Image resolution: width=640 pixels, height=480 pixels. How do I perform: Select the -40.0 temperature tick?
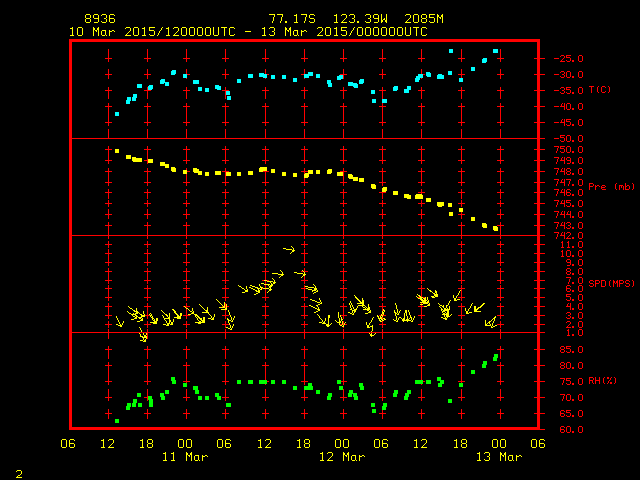569,107
